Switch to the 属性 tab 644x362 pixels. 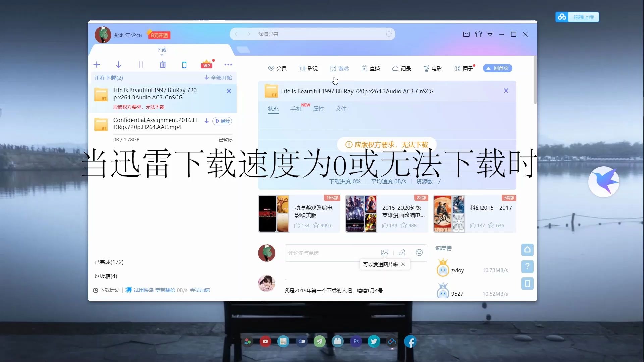point(318,109)
